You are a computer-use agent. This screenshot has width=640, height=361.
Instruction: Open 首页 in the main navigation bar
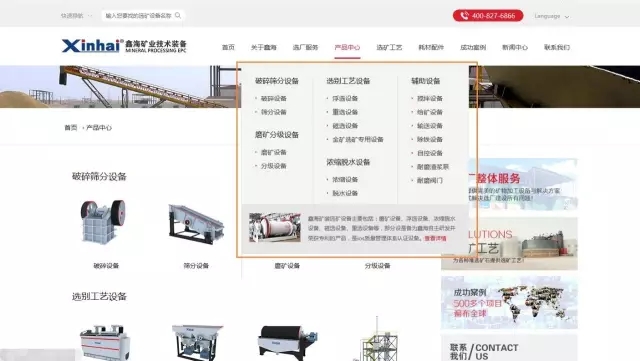click(228, 47)
